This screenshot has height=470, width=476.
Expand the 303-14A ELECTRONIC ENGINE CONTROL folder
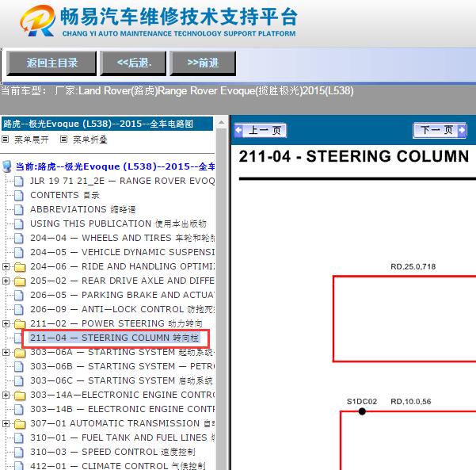point(6,395)
